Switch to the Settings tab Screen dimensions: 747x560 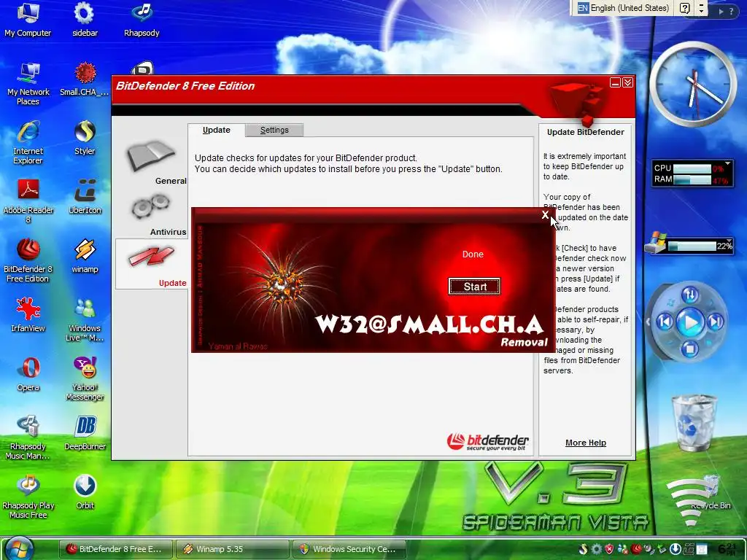274,130
